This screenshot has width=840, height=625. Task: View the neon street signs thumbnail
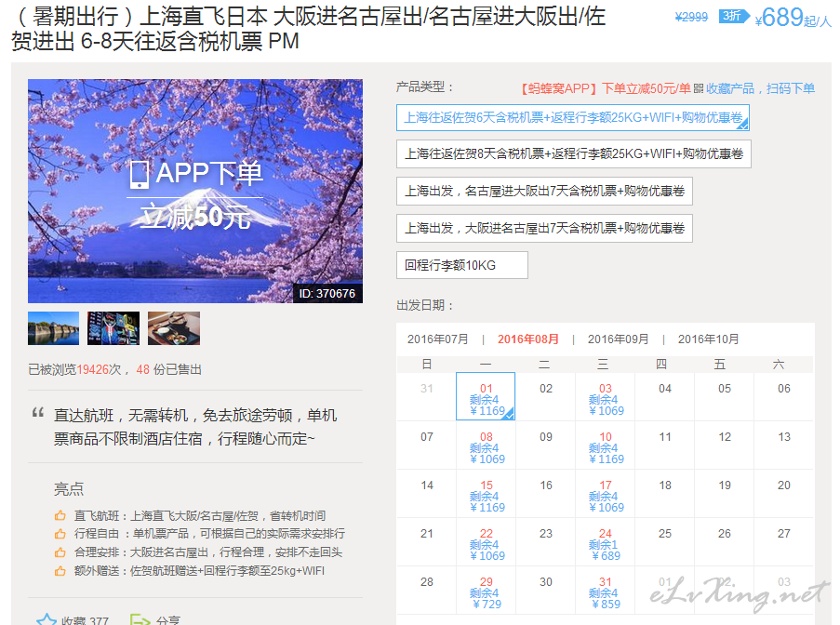pyautogui.click(x=113, y=328)
